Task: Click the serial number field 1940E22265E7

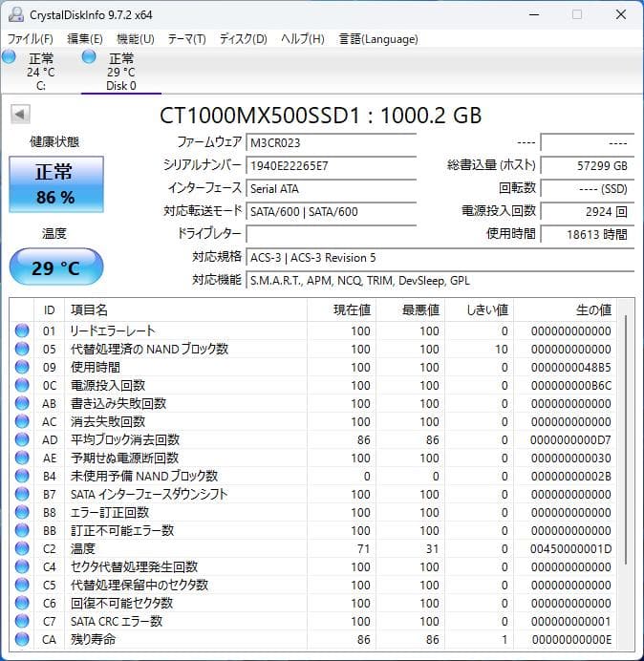Action: 331,165
